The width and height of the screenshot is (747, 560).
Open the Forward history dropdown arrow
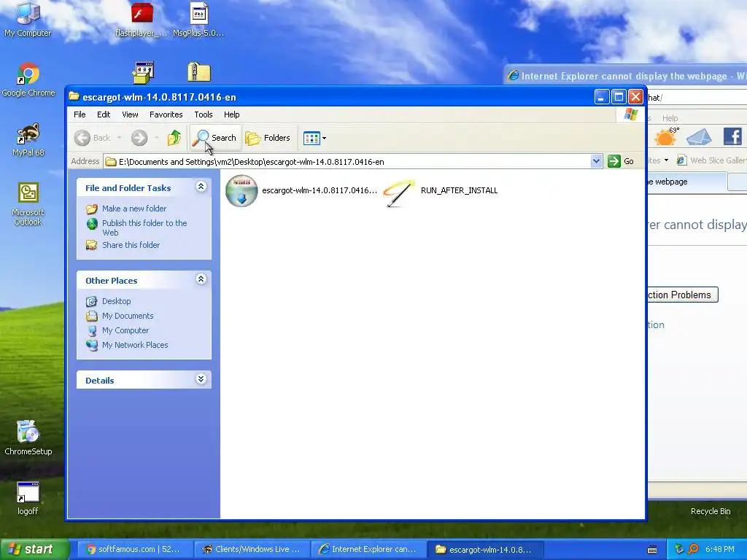pos(156,138)
